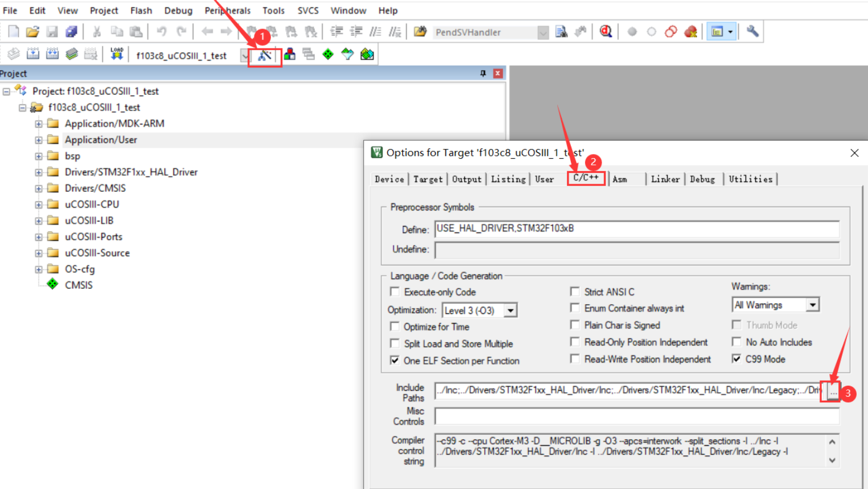Click the Paste toolbar icon

pyautogui.click(x=136, y=32)
